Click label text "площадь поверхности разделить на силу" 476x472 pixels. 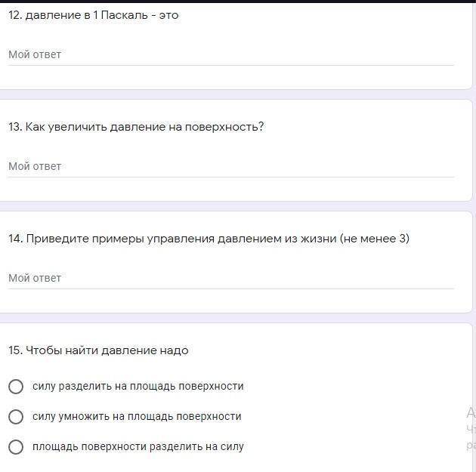click(138, 447)
